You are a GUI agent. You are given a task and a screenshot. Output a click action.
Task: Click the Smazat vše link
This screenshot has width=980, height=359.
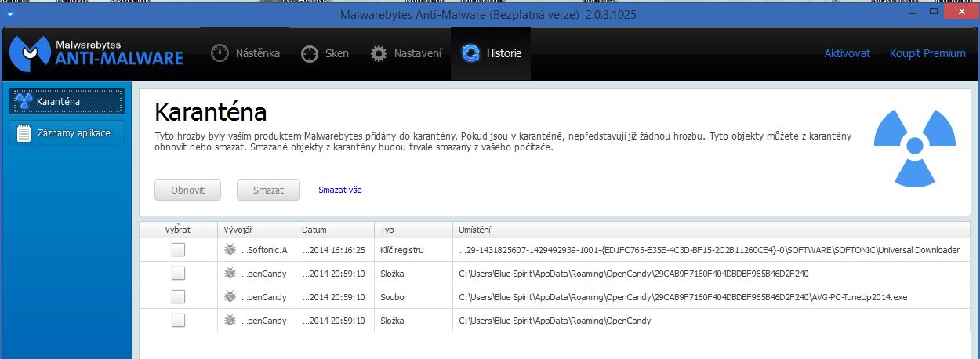coord(340,190)
